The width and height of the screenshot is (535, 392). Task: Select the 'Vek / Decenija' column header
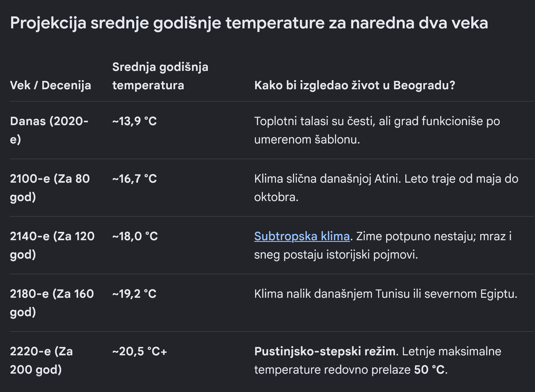[x=51, y=85]
